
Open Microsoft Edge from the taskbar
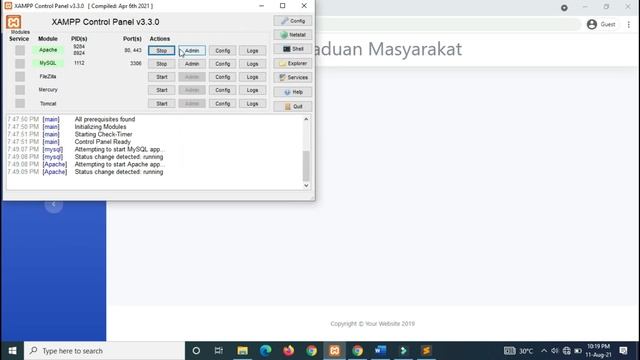265,351
